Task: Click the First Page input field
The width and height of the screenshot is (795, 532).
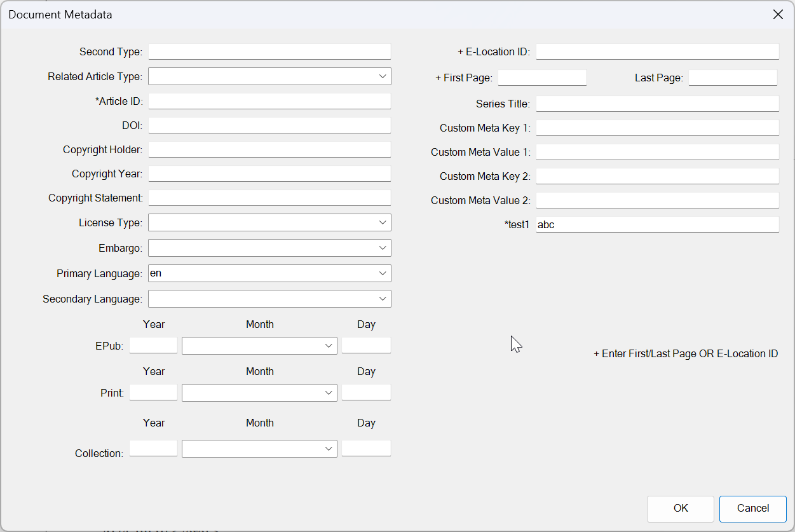Action: [542, 77]
